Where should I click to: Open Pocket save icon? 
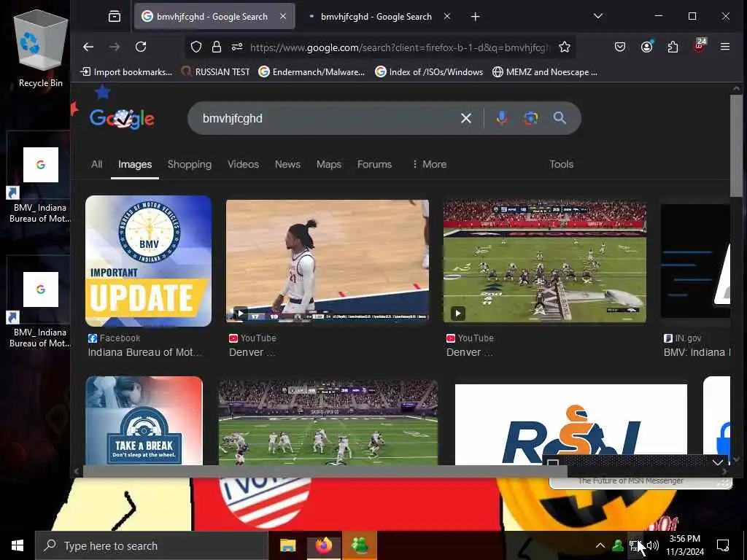(620, 47)
